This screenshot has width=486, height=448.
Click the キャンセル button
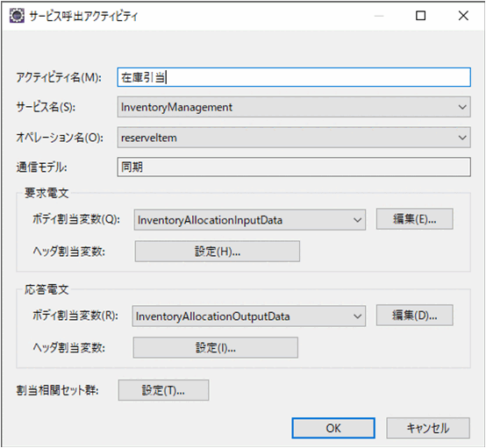click(428, 428)
